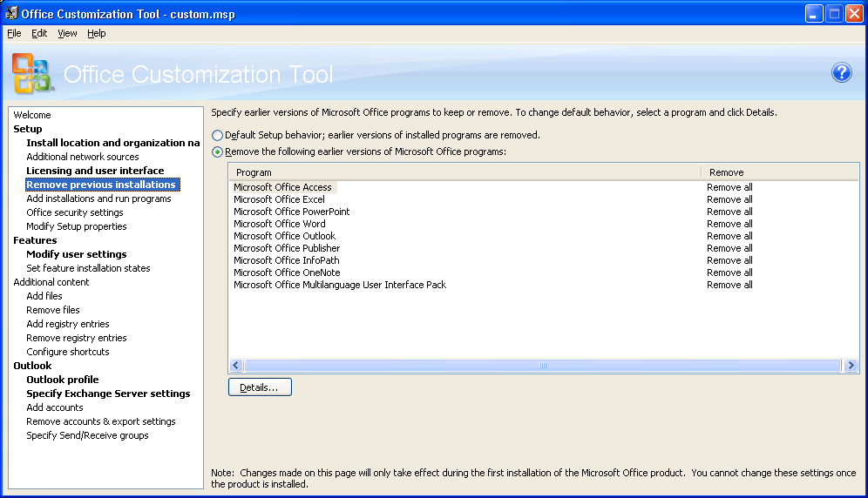Open the Help question mark icon

click(x=842, y=72)
